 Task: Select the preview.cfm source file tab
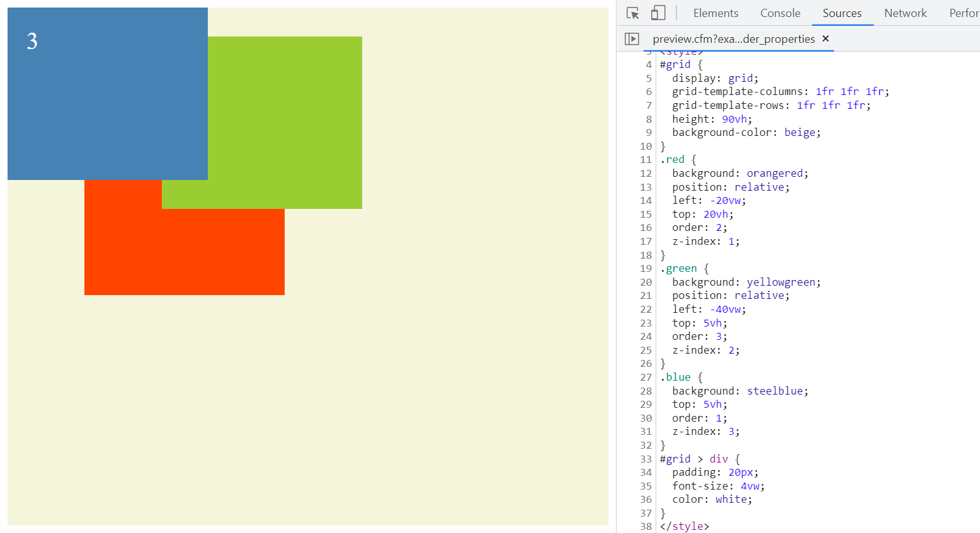[733, 39]
